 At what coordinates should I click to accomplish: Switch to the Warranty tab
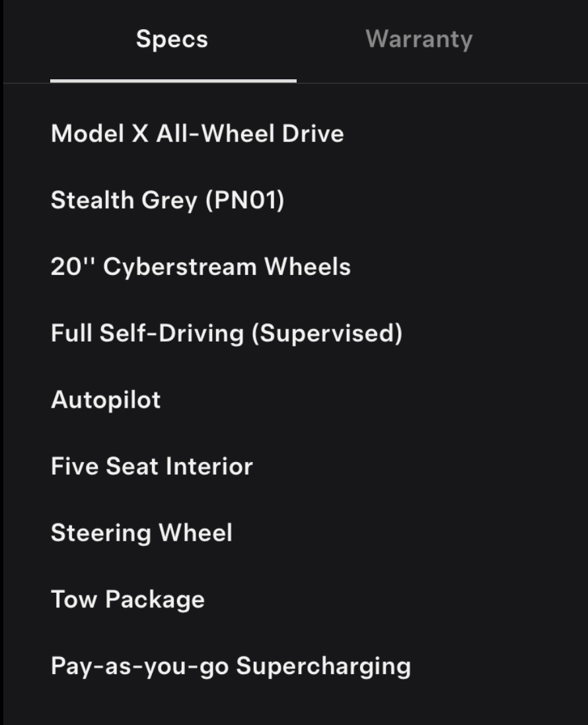pyautogui.click(x=419, y=40)
